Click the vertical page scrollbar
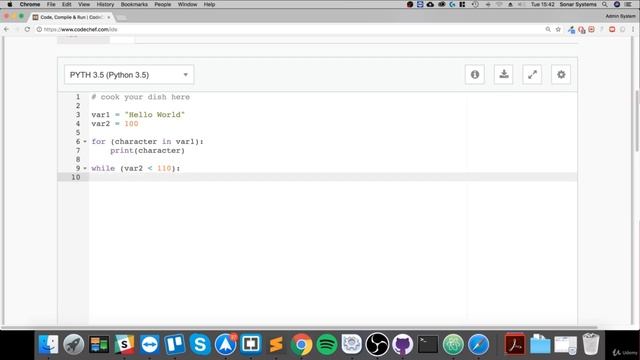Viewport: 640px width, 360px height. 637,120
